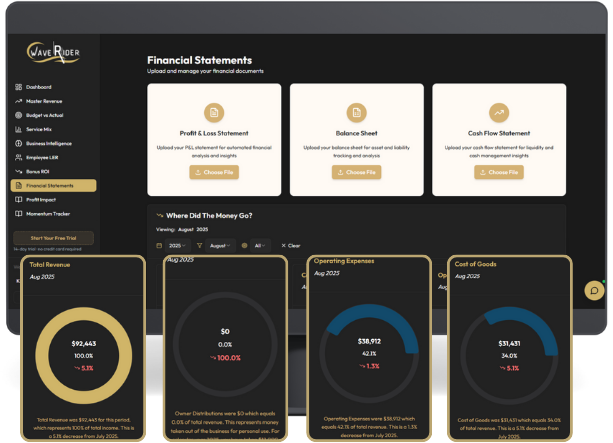
Task: Click the $31,431 value
Action: coord(509,344)
